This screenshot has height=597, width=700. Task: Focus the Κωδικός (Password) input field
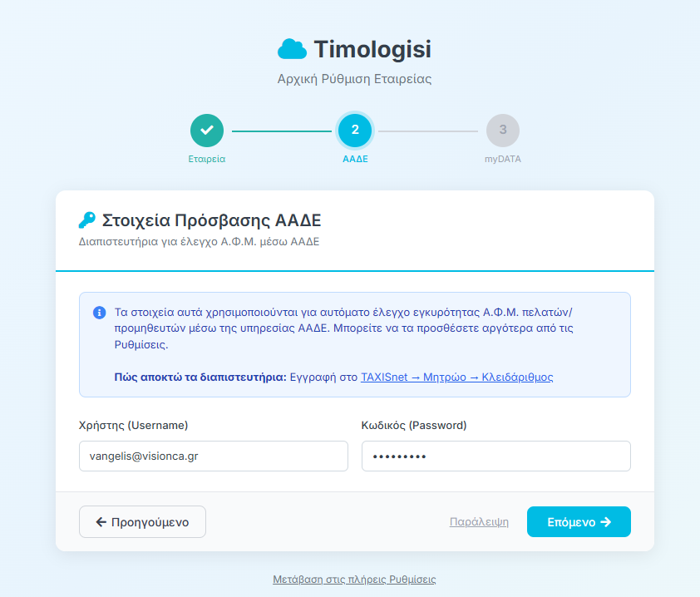(495, 456)
